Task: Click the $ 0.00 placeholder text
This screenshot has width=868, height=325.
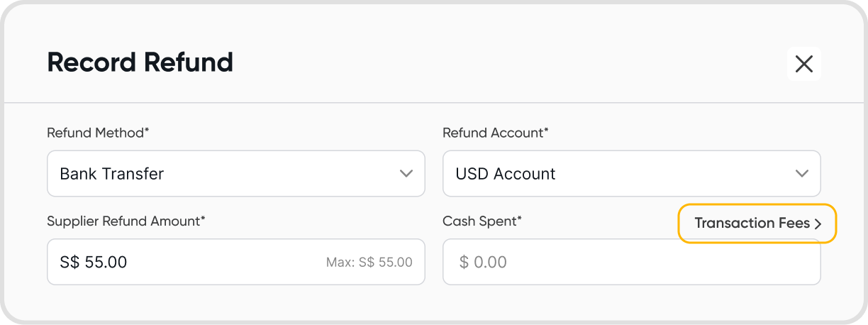Action: coord(483,263)
